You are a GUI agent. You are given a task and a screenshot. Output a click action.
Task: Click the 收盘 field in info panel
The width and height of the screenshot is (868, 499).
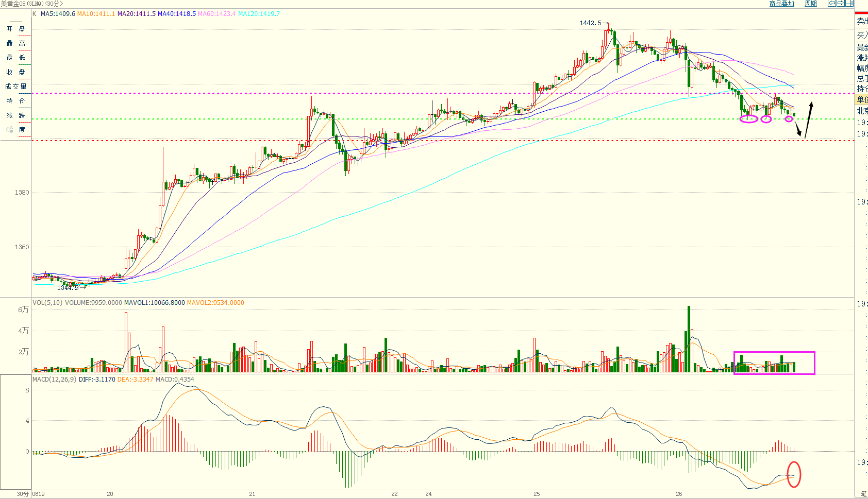[x=15, y=72]
